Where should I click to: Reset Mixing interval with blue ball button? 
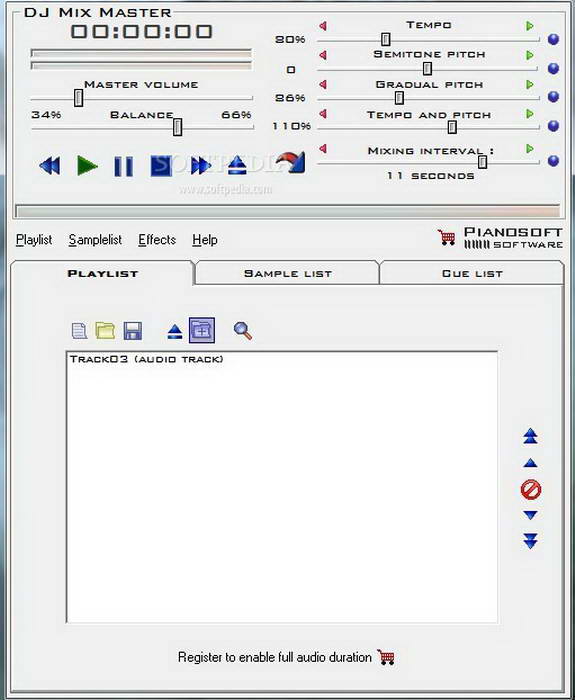[553, 161]
